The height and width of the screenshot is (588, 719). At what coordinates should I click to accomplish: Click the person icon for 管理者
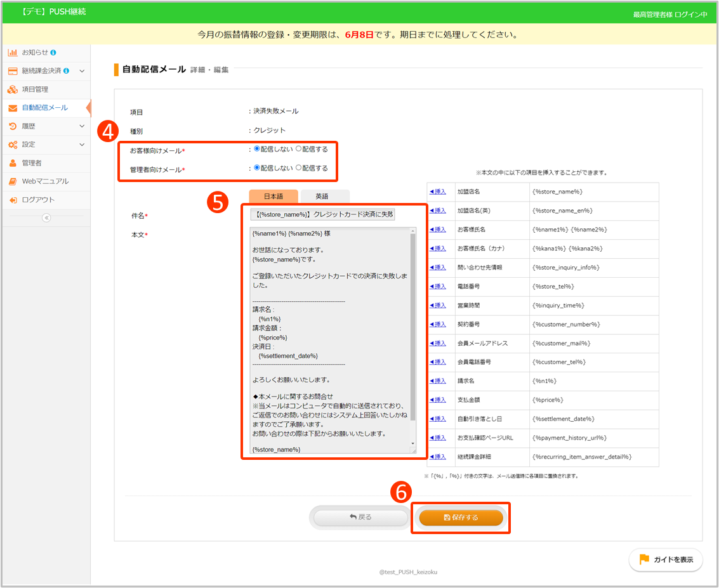pos(13,163)
